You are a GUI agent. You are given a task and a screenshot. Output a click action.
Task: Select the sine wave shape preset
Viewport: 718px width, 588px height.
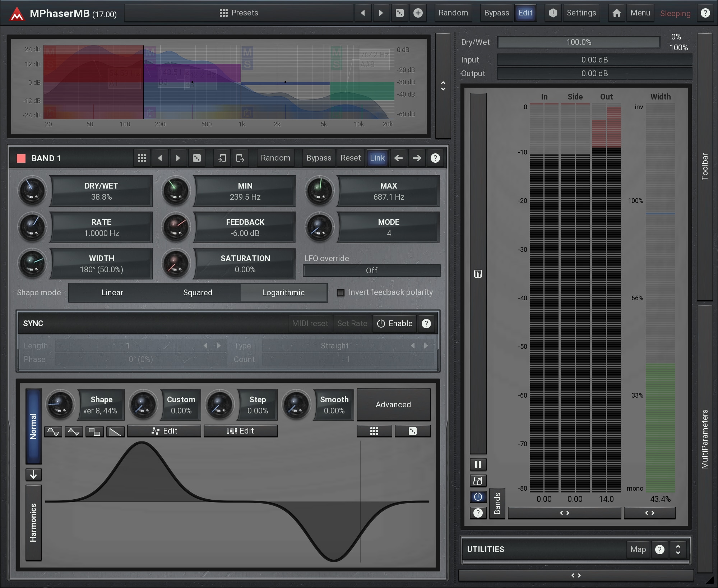tap(53, 431)
